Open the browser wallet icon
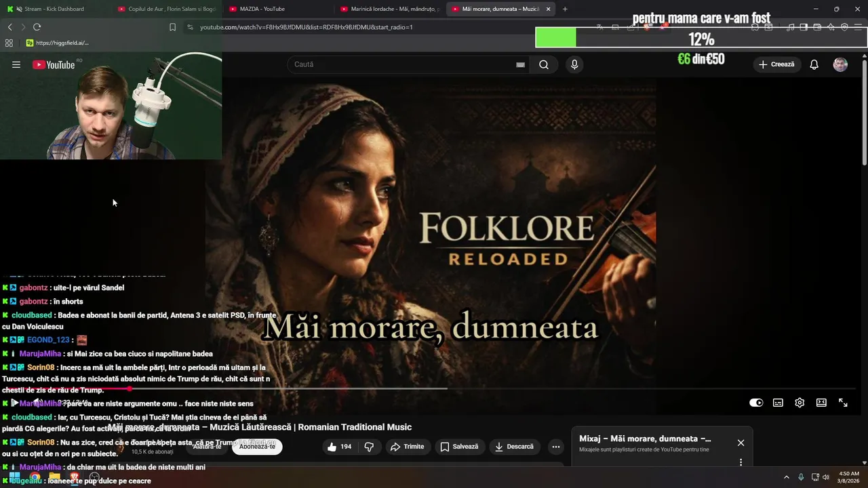The height and width of the screenshot is (488, 868). pos(817,27)
